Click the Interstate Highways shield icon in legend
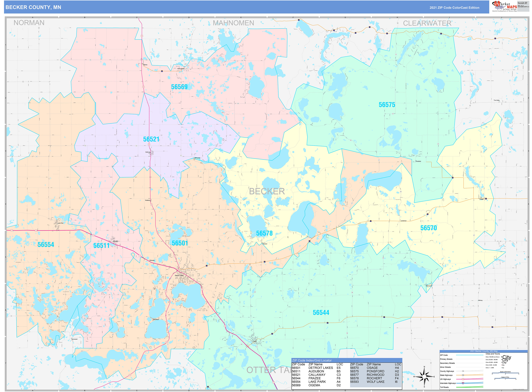Image resolution: width=532 pixels, height=392 pixels. pyautogui.click(x=463, y=383)
